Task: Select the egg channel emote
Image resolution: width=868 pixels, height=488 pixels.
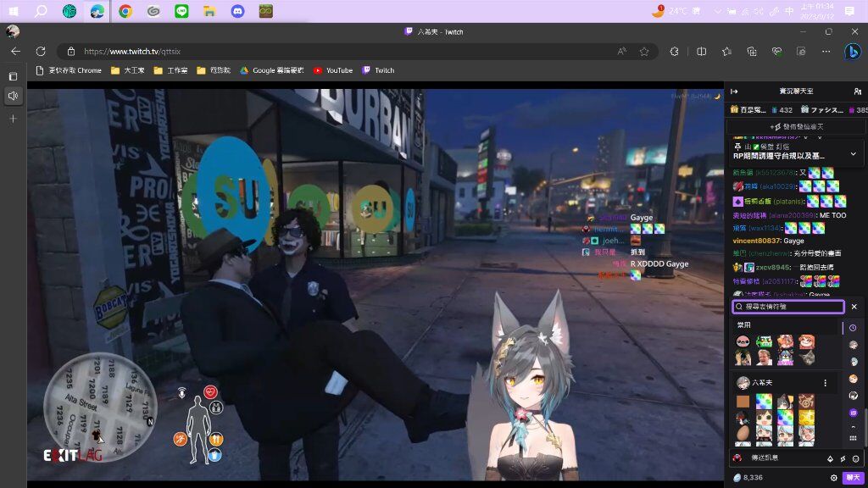Action: (x=743, y=433)
